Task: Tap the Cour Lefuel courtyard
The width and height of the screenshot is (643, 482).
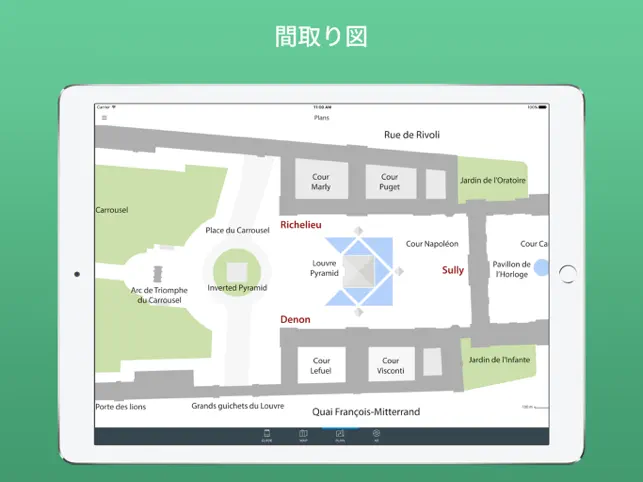Action: [321, 365]
